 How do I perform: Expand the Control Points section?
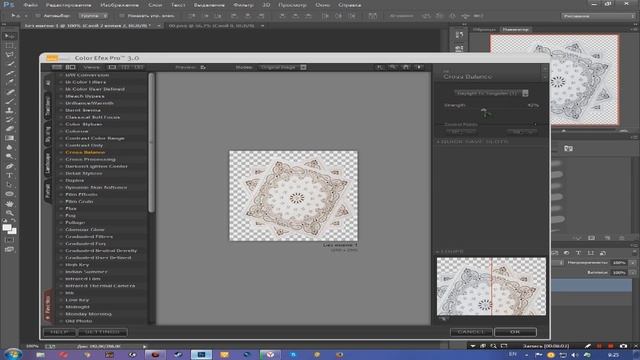[x=535, y=124]
